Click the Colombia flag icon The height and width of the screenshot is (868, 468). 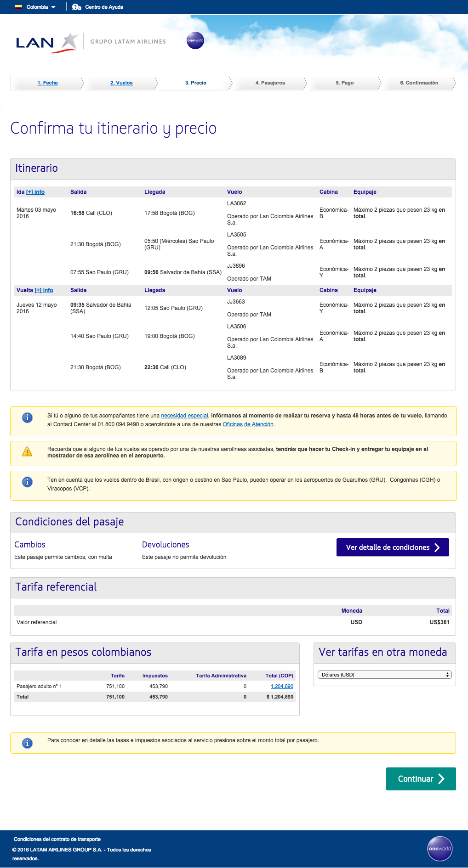coord(18,7)
